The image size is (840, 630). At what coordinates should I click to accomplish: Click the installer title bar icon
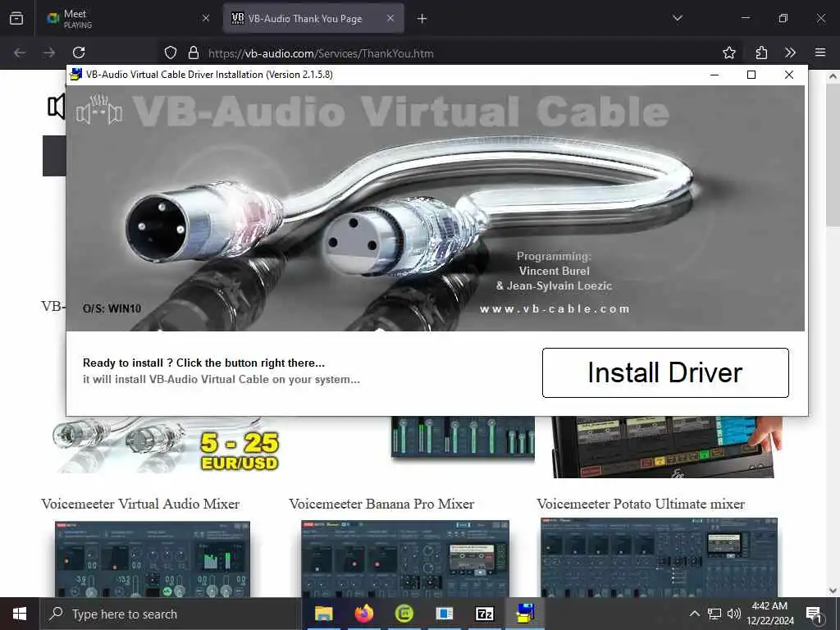[x=76, y=75]
